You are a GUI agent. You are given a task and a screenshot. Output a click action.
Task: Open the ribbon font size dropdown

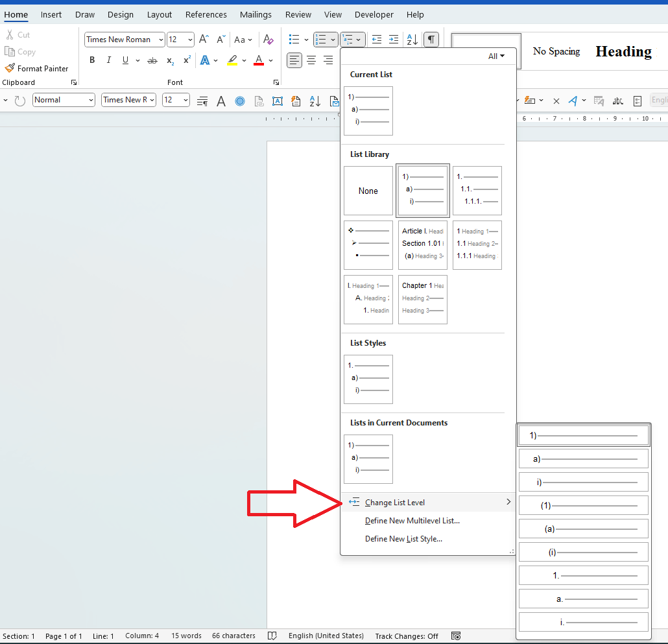tap(190, 40)
